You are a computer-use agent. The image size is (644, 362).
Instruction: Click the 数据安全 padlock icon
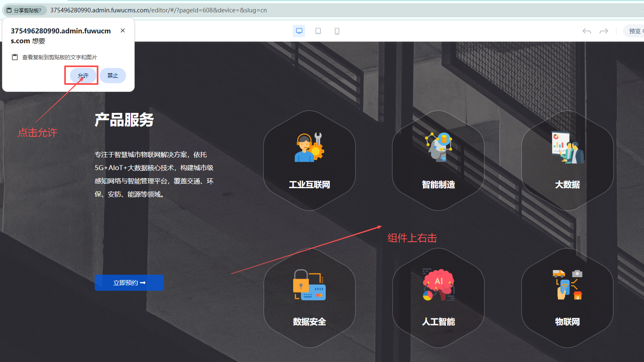click(309, 285)
